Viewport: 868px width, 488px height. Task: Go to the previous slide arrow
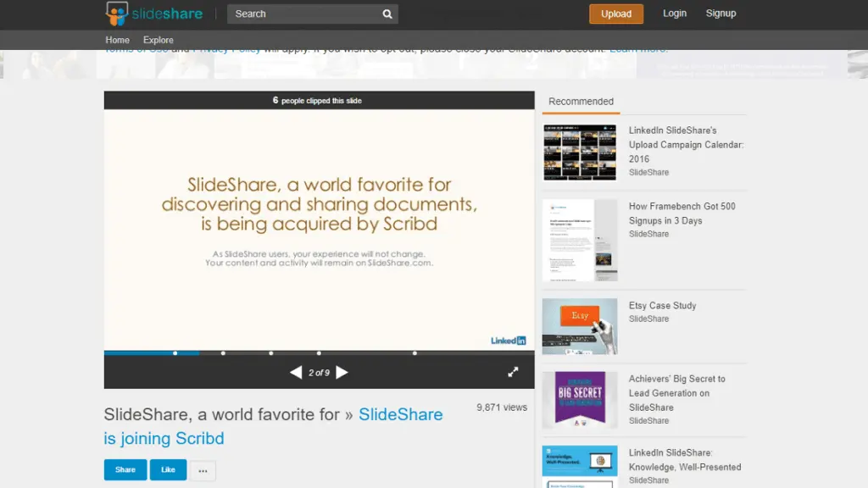[x=296, y=373]
